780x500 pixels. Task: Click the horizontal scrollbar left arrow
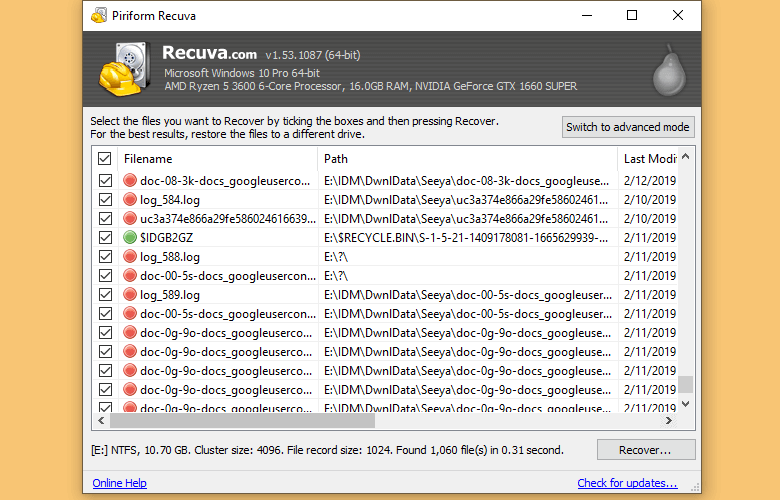101,421
